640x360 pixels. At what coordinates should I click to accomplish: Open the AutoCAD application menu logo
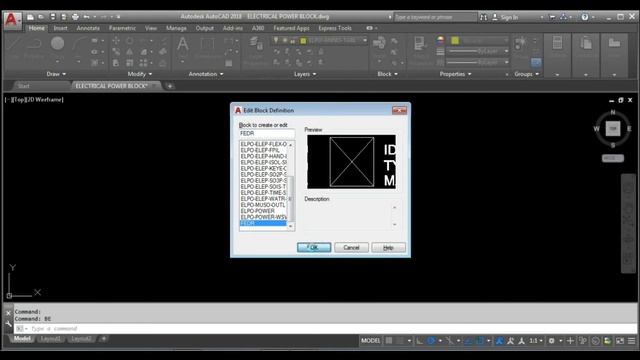pos(12,20)
